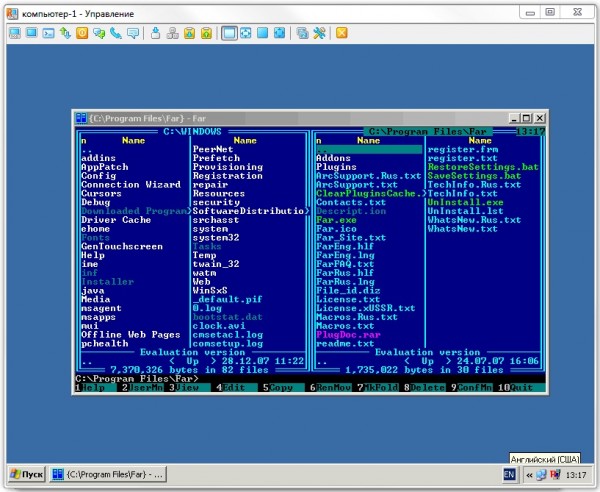The image size is (600, 492).
Task: Select Far.exe in right panel
Action: pos(336,220)
